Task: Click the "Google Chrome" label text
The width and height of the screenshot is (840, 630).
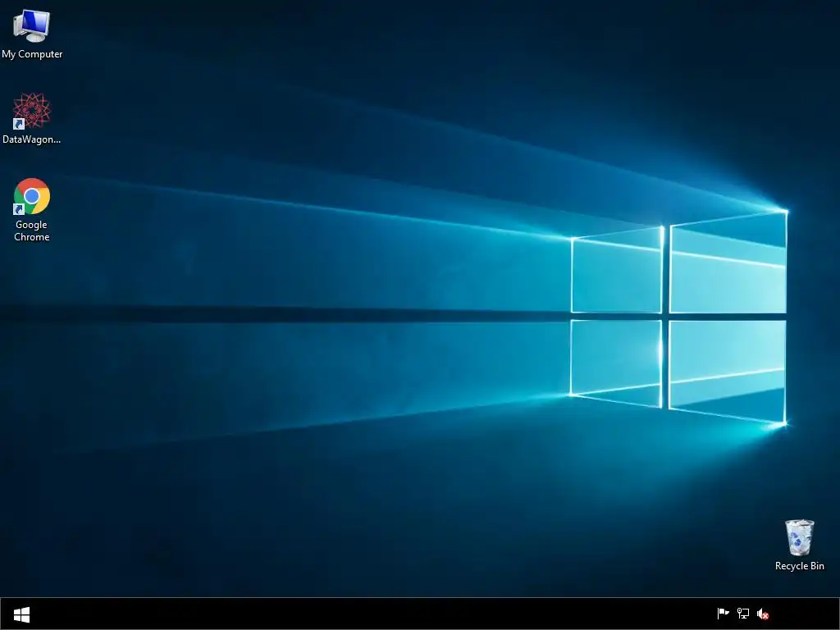Action: point(32,231)
